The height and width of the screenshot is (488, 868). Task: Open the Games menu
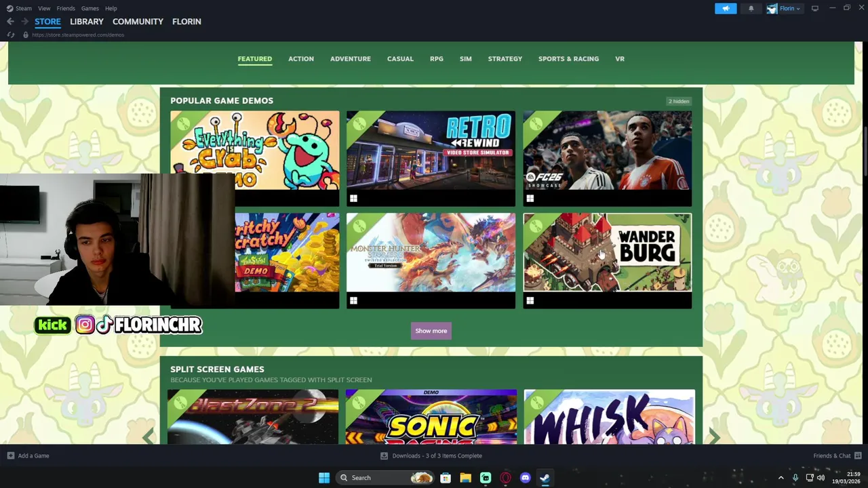point(90,8)
